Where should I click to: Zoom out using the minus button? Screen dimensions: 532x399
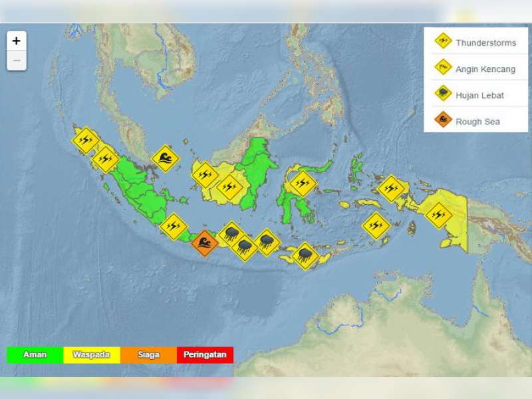coord(15,61)
